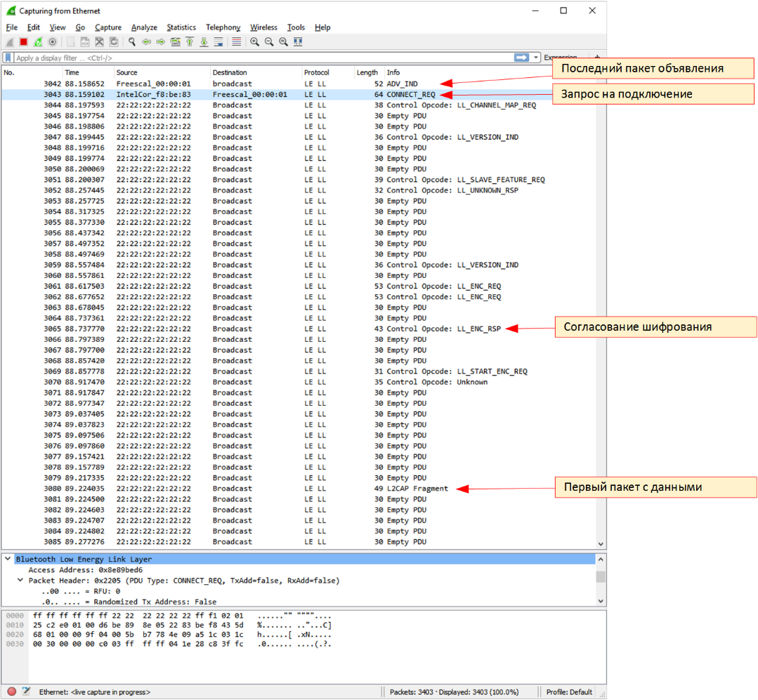Screen dimensions: 758x700
Task: Open the Telephony menu
Action: [x=223, y=27]
